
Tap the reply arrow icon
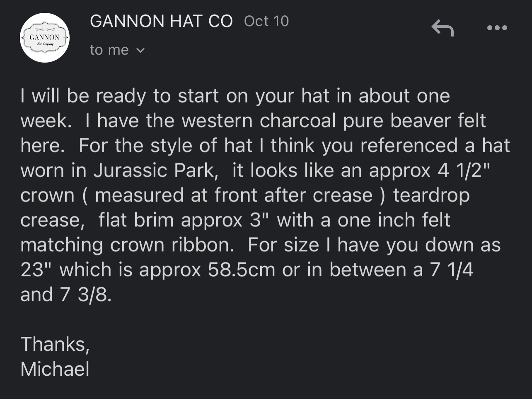click(x=443, y=28)
